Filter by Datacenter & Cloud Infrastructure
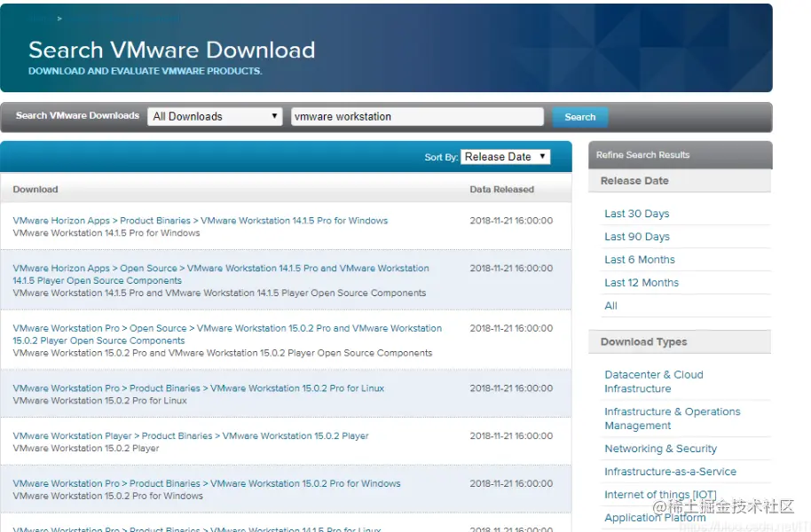Viewport: 811px width, 532px height. coord(654,381)
